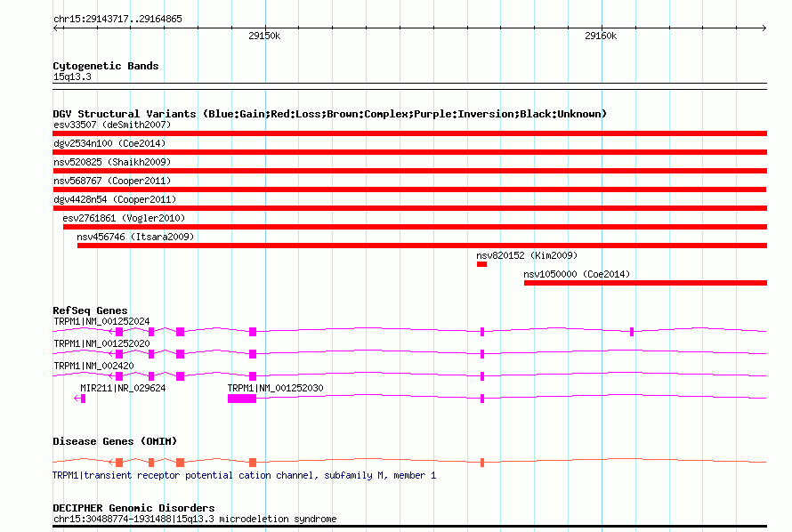This screenshot has height=532, width=792.
Task: Select variant label nsv1050000 (Coe2014)
Action: pos(577,274)
